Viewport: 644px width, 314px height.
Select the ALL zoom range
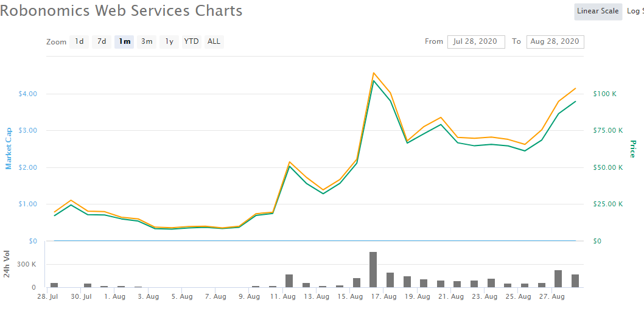click(x=214, y=41)
